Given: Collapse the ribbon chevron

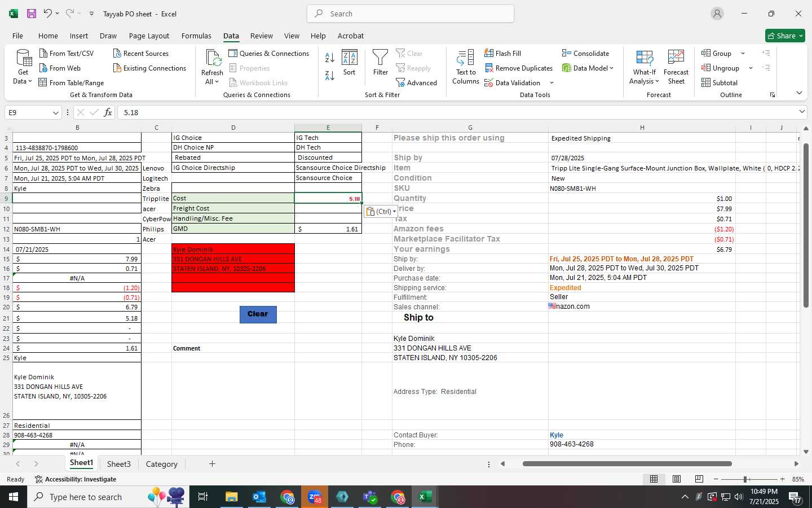Looking at the screenshot, I should pyautogui.click(x=799, y=93).
